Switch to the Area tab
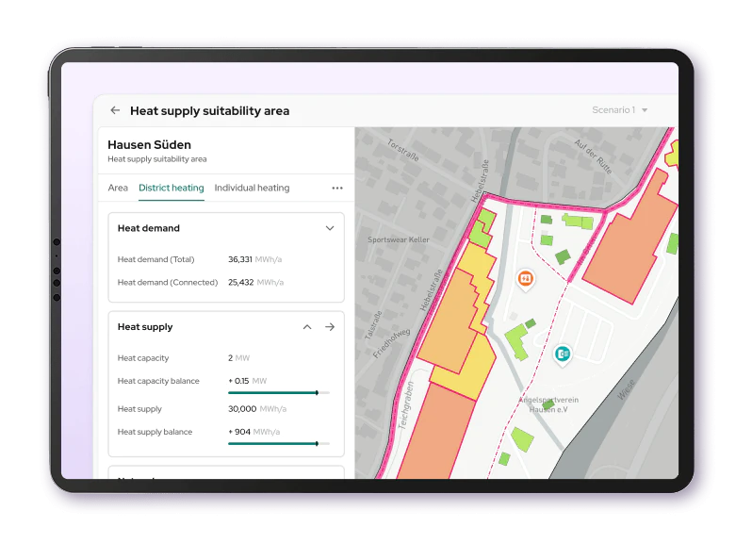The height and width of the screenshot is (560, 752). coord(118,188)
